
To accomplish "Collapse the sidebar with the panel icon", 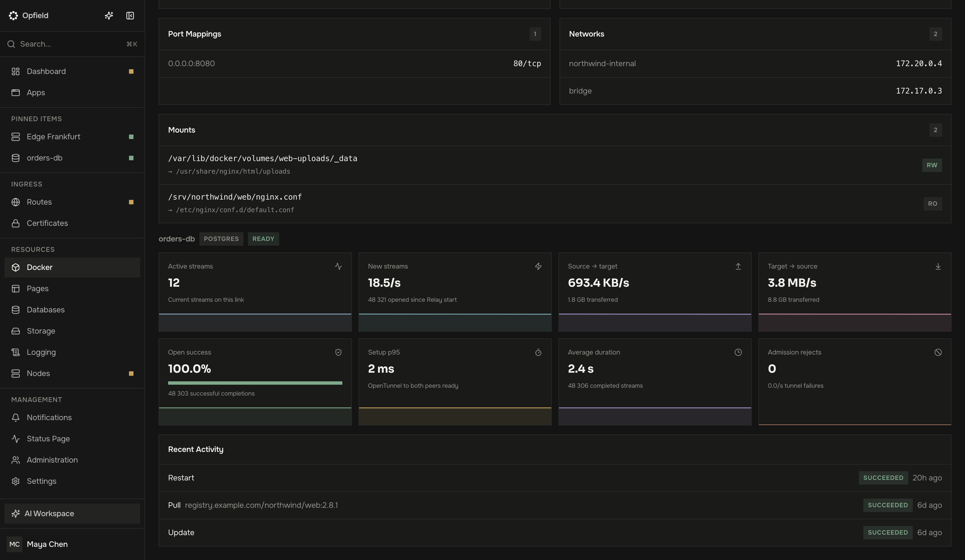I will pyautogui.click(x=130, y=15).
